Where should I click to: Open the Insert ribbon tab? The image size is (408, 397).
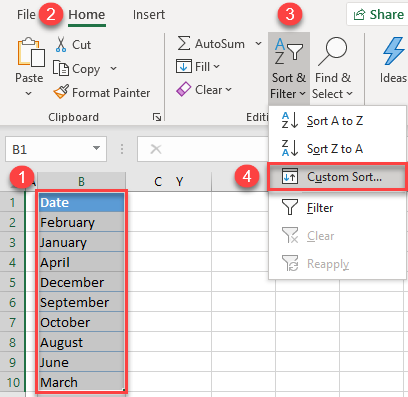click(x=149, y=15)
